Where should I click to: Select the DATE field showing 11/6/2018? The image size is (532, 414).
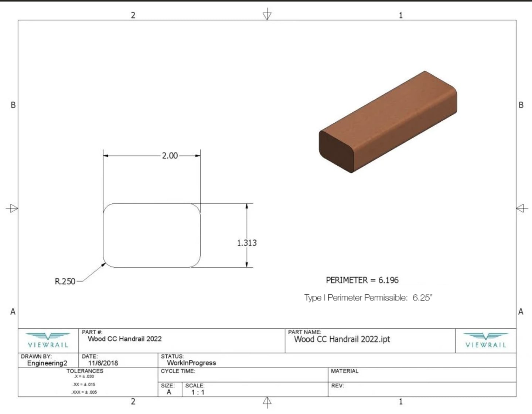pos(103,363)
